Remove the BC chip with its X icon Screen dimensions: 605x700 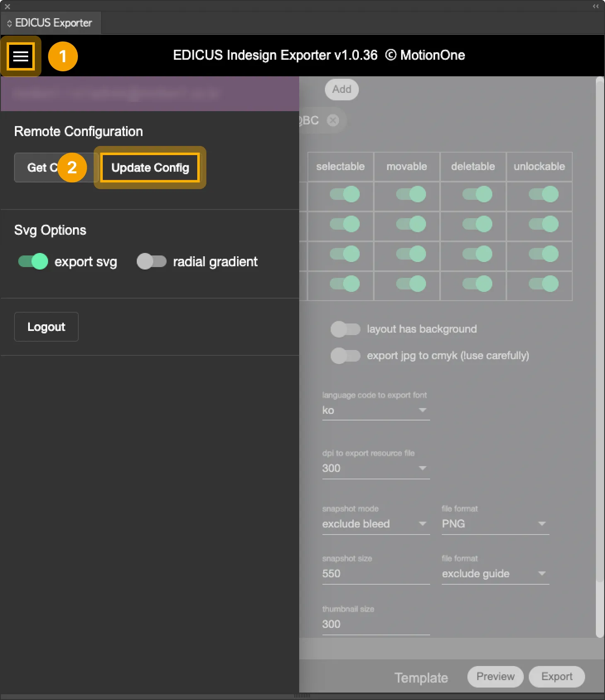tap(333, 120)
